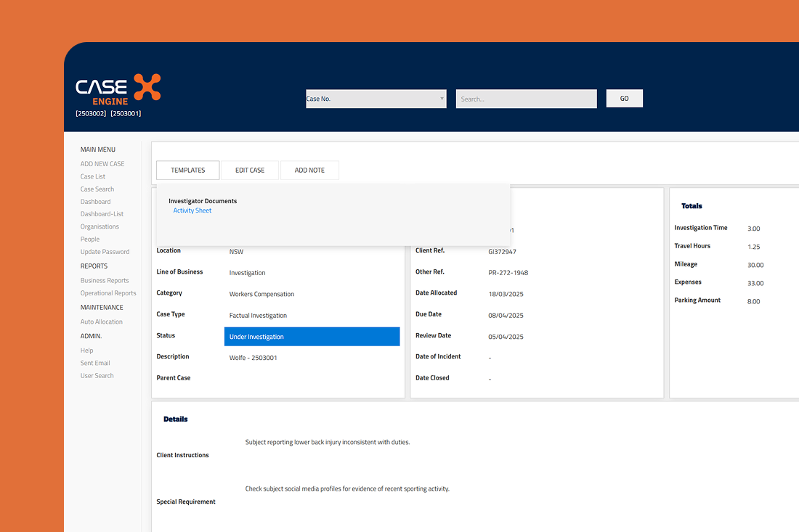Image resolution: width=799 pixels, height=532 pixels.
Task: Open User Search in sidebar
Action: [x=97, y=376]
